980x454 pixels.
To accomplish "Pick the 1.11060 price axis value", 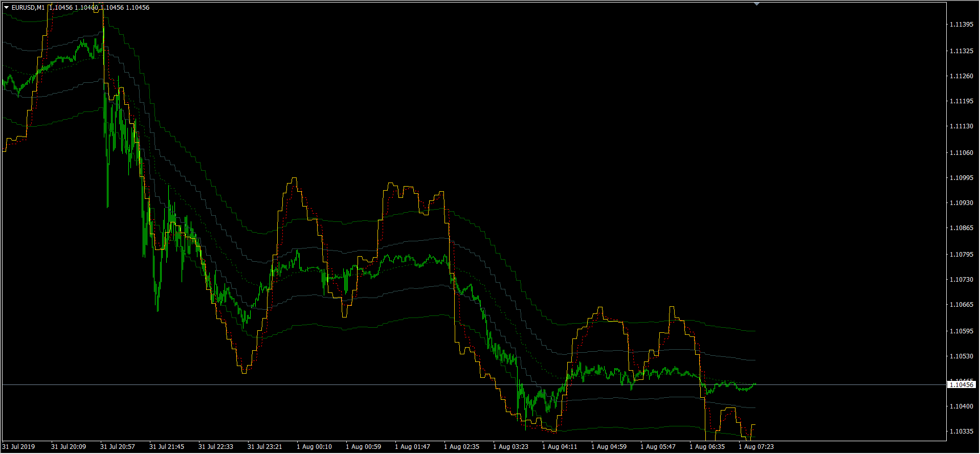I will pos(961,153).
